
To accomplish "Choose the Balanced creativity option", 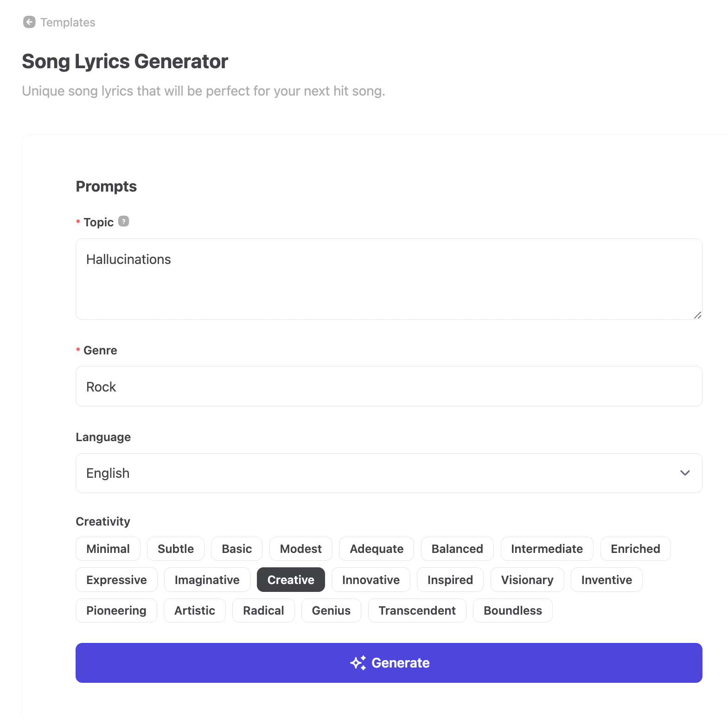I will [x=457, y=549].
